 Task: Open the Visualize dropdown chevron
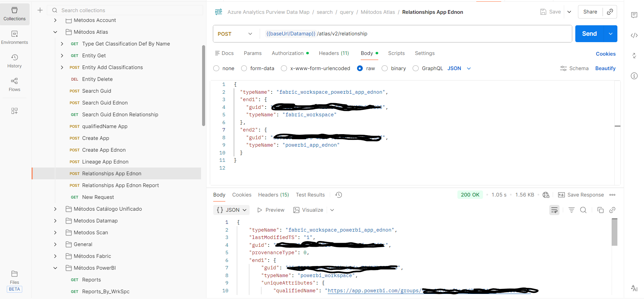(x=332, y=210)
